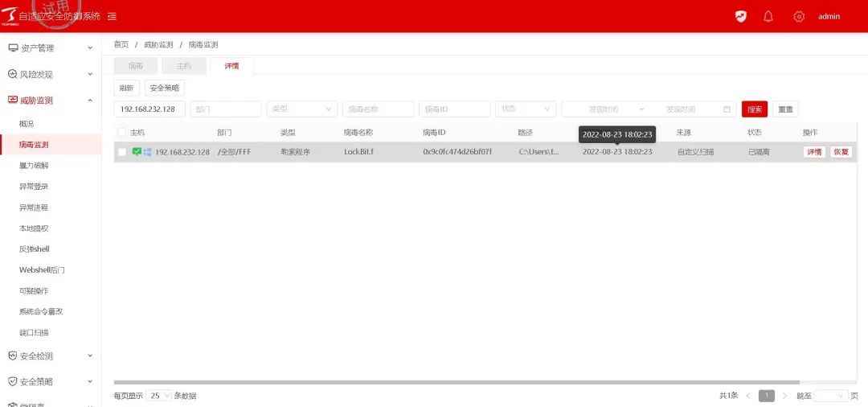Click the 威胁监测 sidebar icon
This screenshot has width=868, height=407.
(13, 101)
